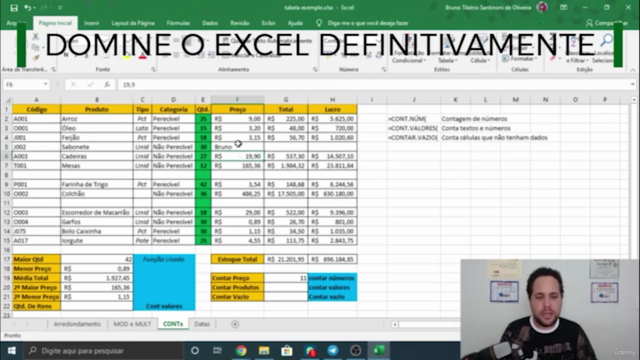Select the 'Sabonete' product cell

97,147
